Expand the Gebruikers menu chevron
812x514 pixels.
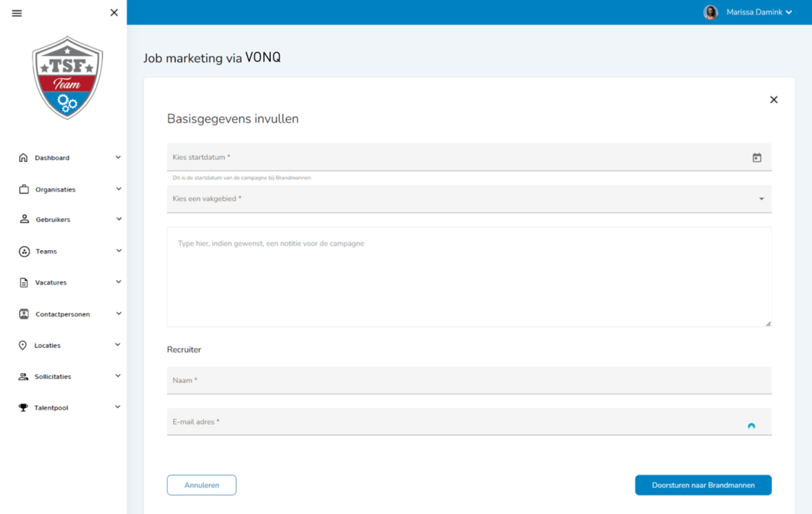(x=118, y=219)
